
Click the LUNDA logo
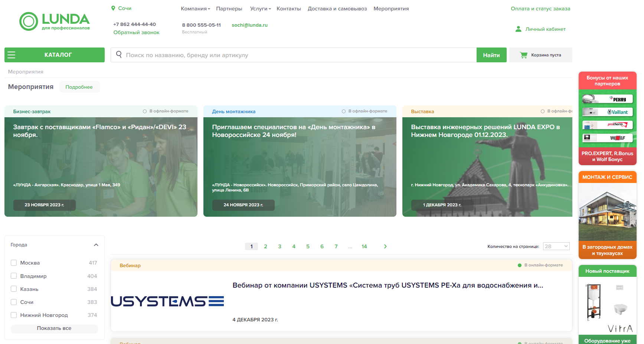click(55, 21)
